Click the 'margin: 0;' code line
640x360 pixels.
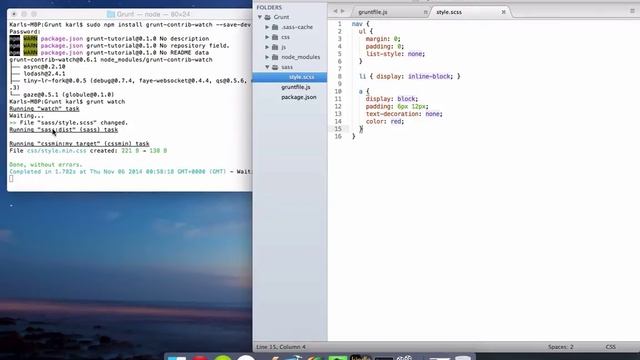[383, 39]
